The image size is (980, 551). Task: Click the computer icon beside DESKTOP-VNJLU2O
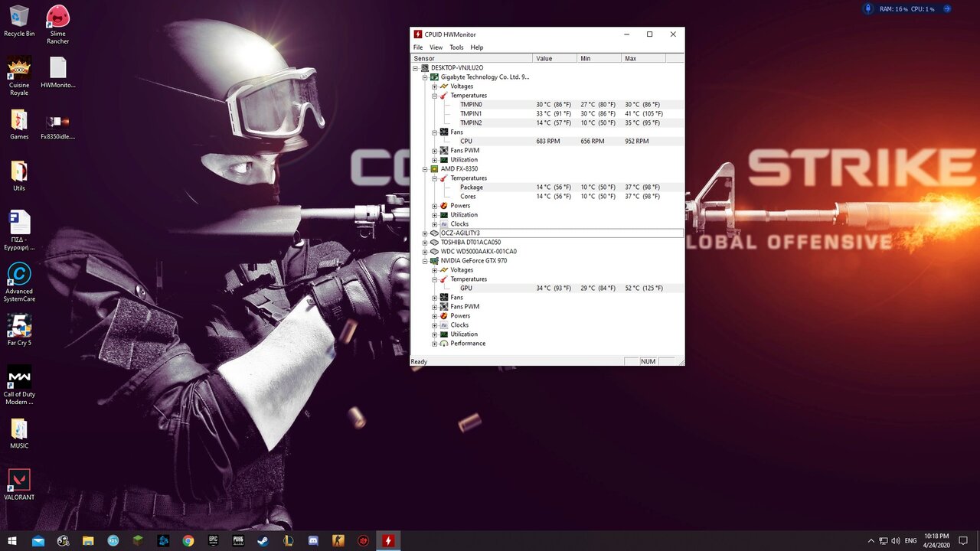pos(425,68)
